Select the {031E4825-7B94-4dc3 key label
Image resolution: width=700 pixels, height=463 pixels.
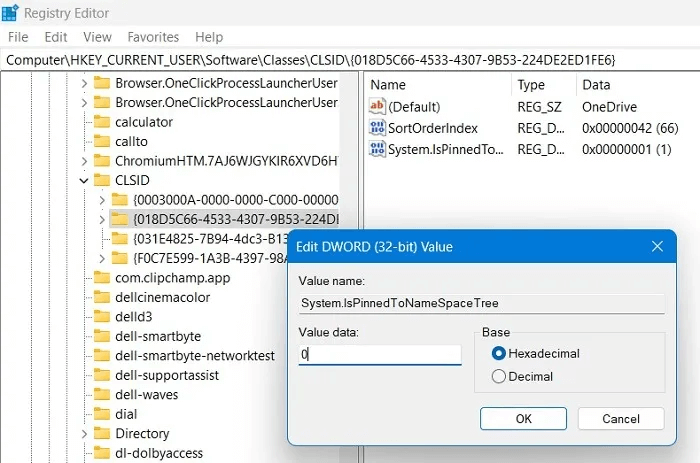click(211, 239)
